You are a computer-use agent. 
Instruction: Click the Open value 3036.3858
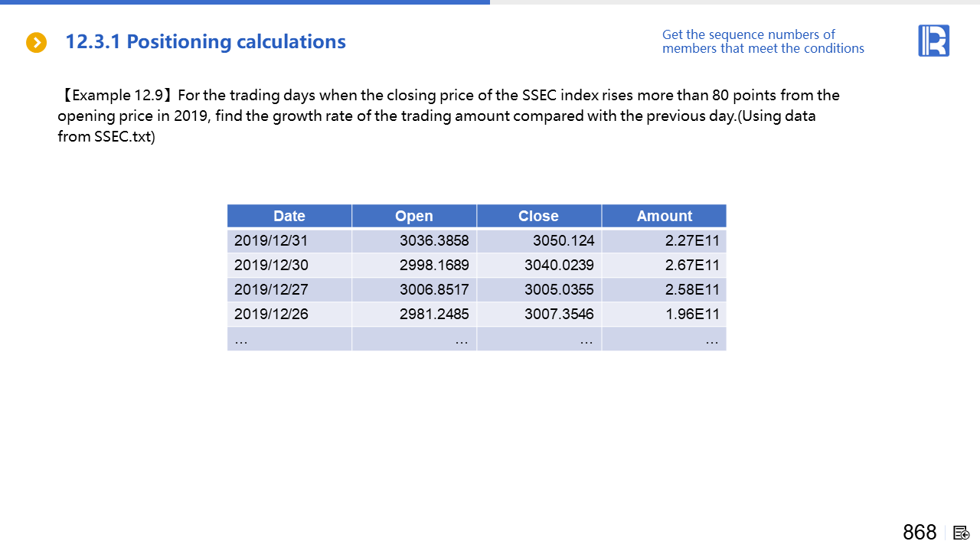(x=434, y=241)
